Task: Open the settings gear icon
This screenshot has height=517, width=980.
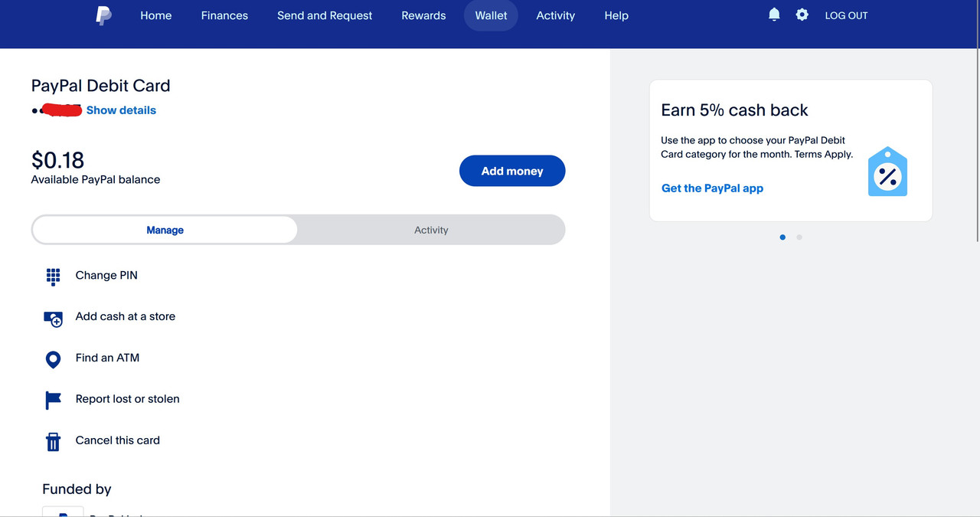Action: point(802,15)
